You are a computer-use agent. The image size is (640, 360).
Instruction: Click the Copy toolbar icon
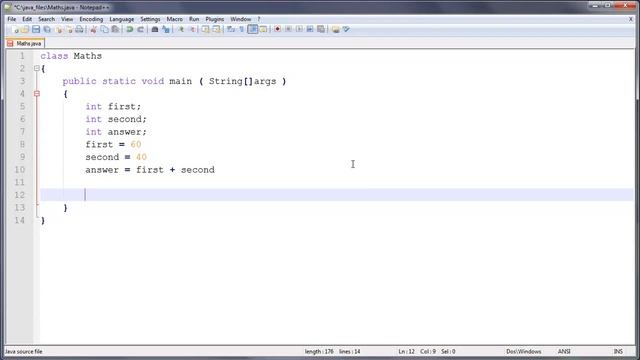(x=104, y=29)
